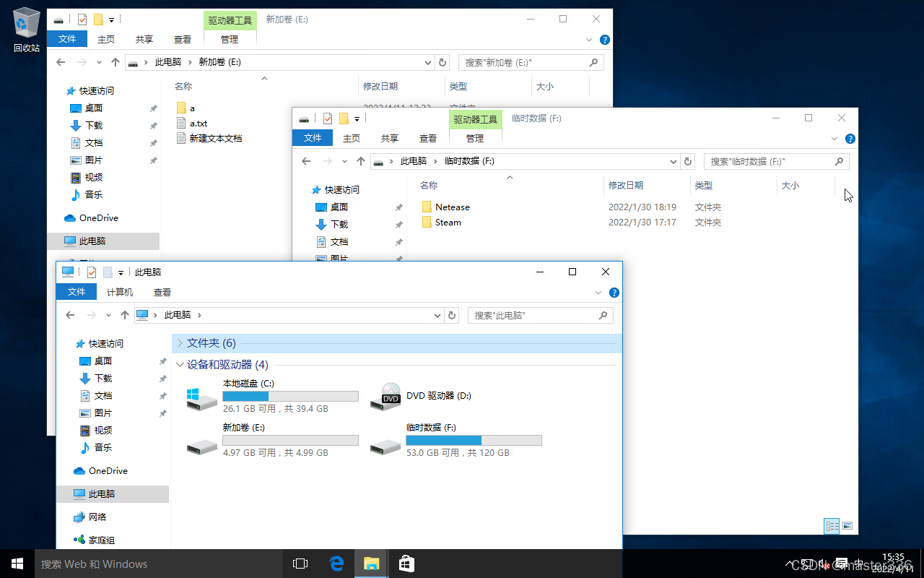924x578 pixels.
Task: Open recent locations dropdown in 此电脑 window
Action: point(108,315)
